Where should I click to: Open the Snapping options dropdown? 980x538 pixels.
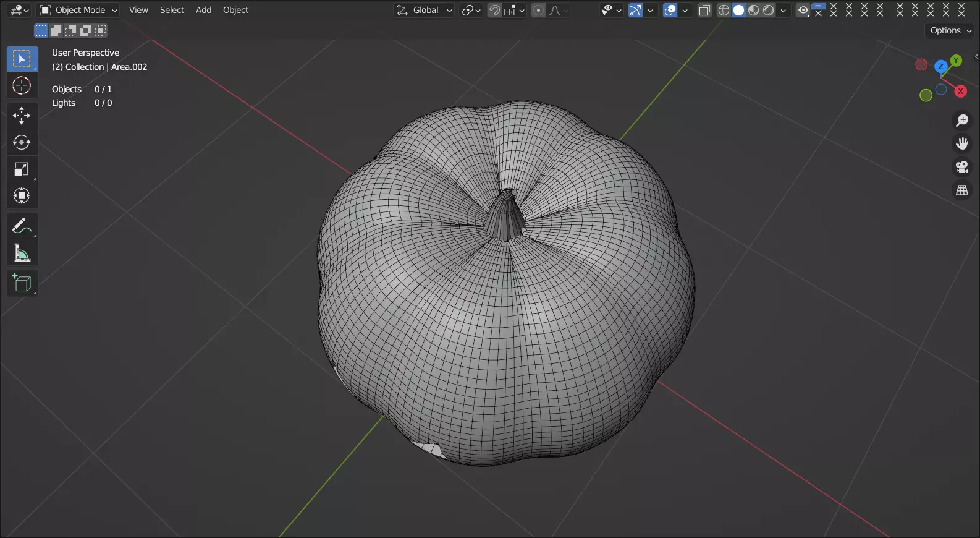click(x=514, y=10)
